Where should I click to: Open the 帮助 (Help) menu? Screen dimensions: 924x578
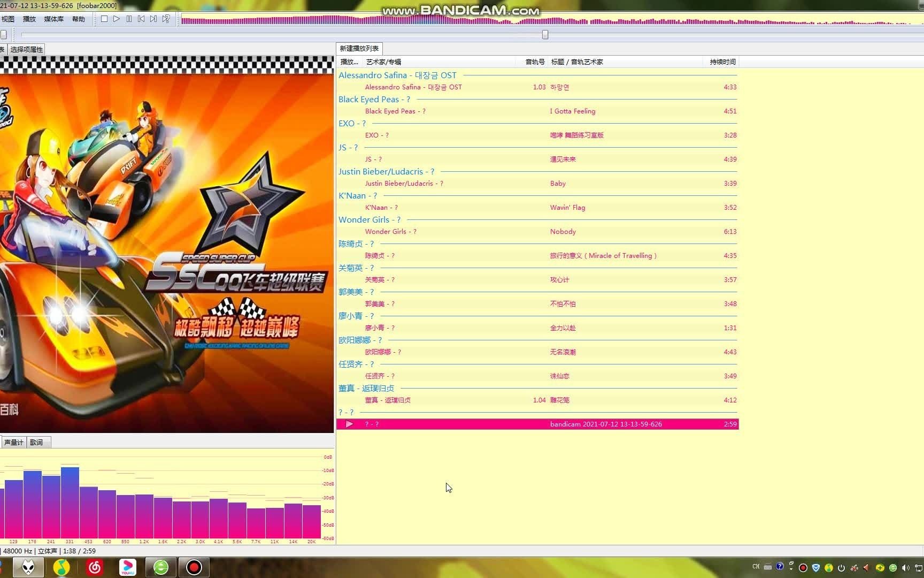click(x=78, y=19)
